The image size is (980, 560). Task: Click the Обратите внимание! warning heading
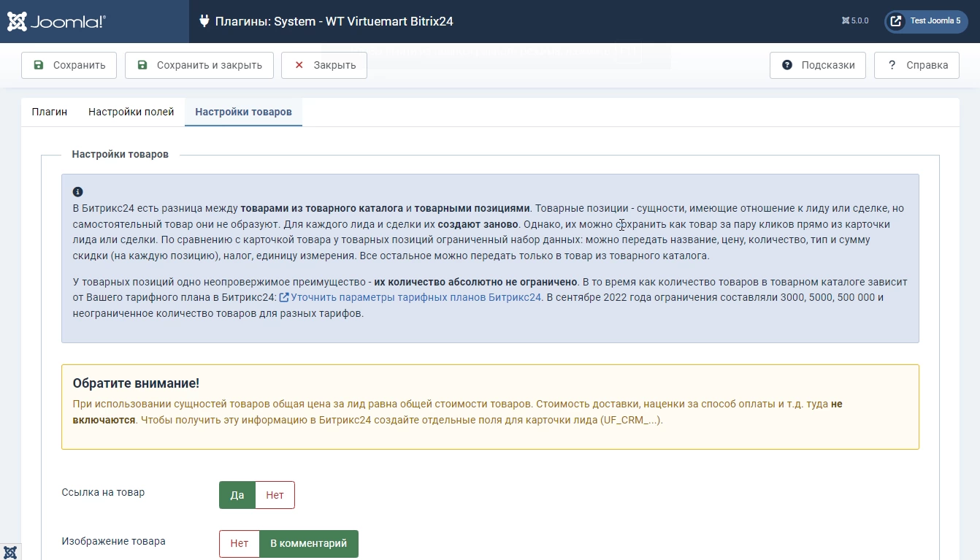(136, 383)
